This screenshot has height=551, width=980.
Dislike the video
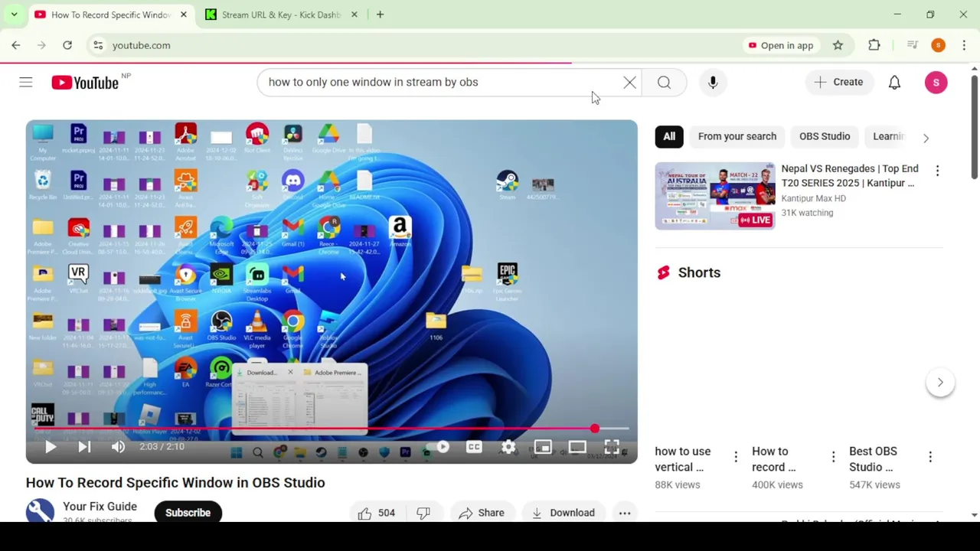(x=423, y=513)
